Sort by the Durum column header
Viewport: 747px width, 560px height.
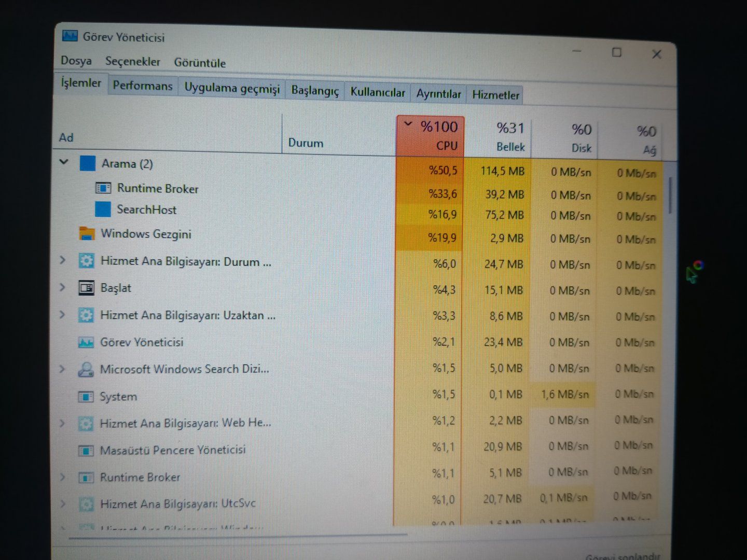pos(339,136)
